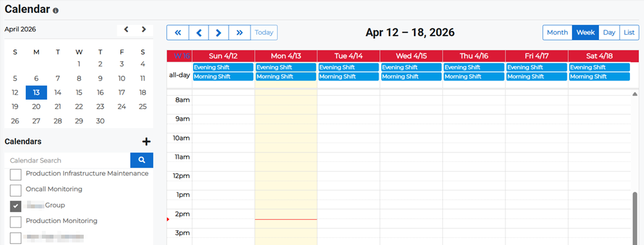Open the Sun 4/12 column header
This screenshot has height=245, width=644.
pos(223,56)
